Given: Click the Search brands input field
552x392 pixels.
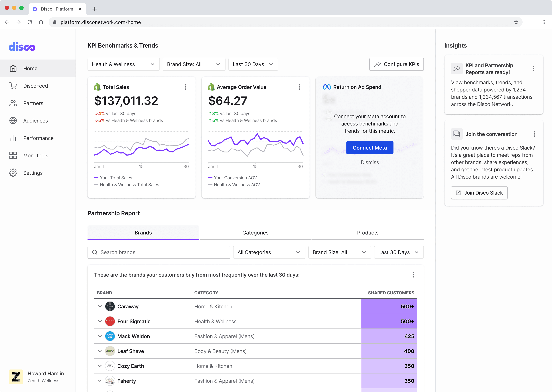Looking at the screenshot, I should 159,252.
